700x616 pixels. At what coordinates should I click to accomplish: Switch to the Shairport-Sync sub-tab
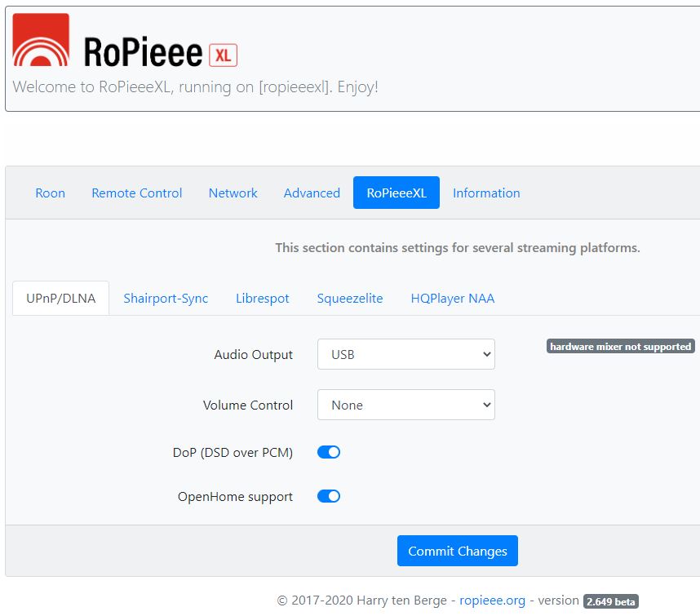(166, 298)
